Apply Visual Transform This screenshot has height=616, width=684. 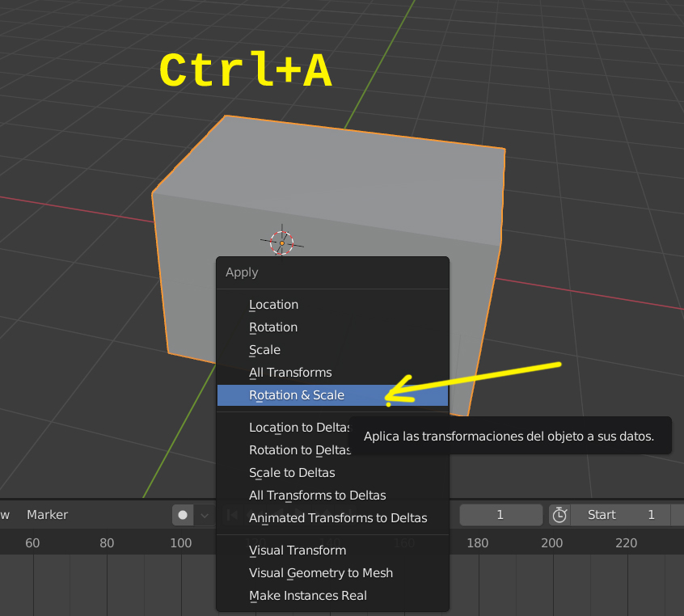coord(332,551)
